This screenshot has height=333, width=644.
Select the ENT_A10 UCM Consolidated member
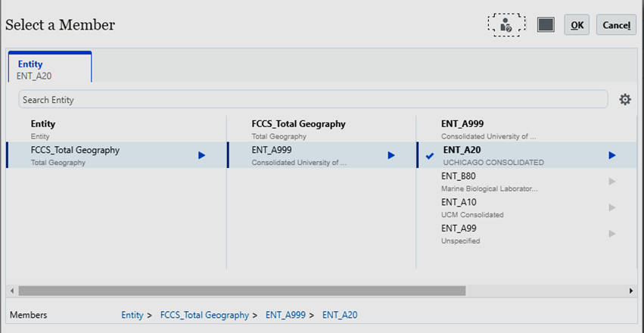[x=527, y=208]
